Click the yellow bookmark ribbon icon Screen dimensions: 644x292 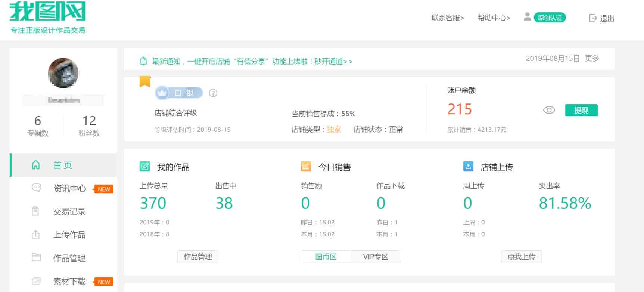click(x=145, y=81)
